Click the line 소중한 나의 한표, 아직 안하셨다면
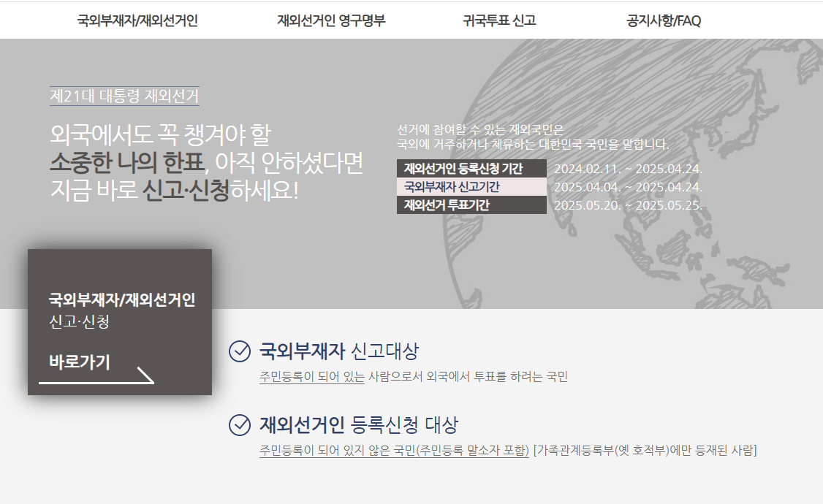This screenshot has height=504, width=823. pyautogui.click(x=206, y=163)
